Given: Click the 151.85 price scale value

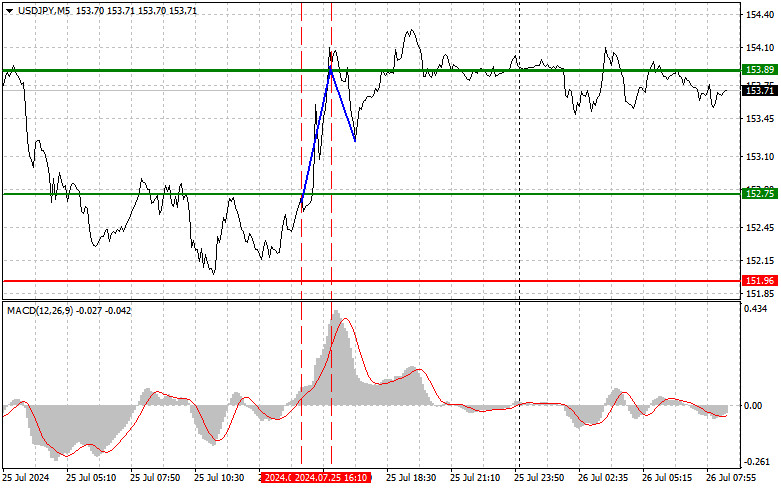Looking at the screenshot, I should click(760, 294).
